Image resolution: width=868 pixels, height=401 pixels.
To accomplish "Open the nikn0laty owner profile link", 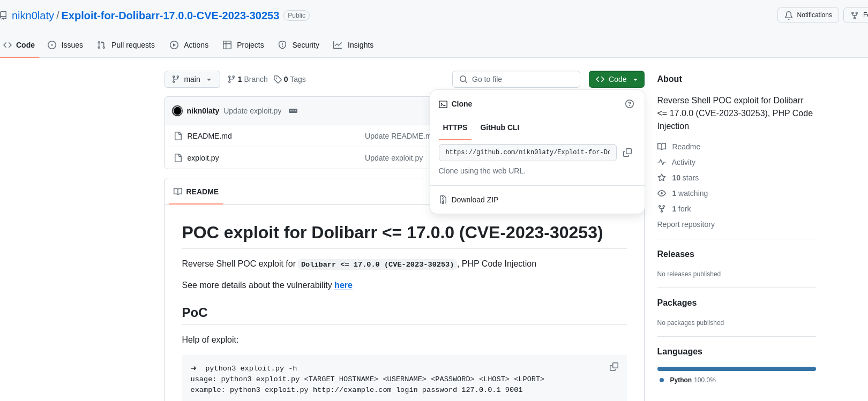I will point(33,16).
